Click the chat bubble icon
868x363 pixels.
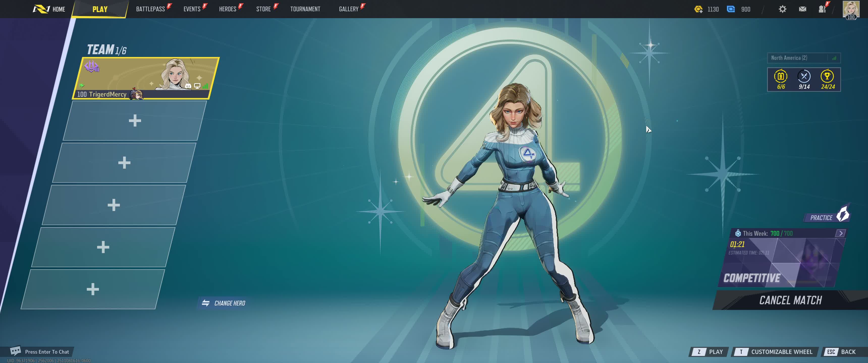(x=15, y=351)
